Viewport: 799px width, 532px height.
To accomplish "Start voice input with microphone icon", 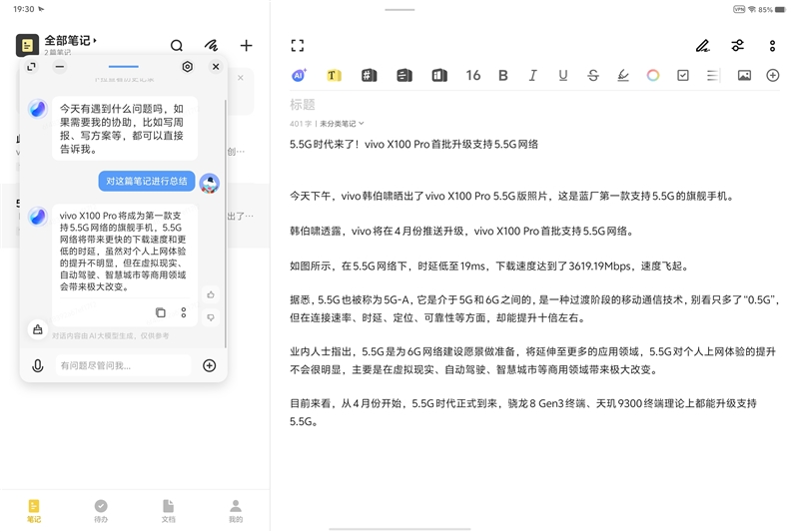I will [x=38, y=365].
